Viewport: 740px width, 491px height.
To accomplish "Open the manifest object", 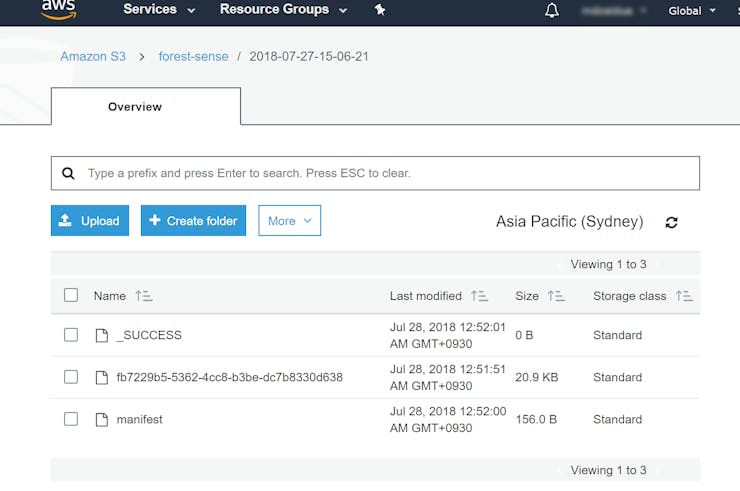I will point(139,419).
